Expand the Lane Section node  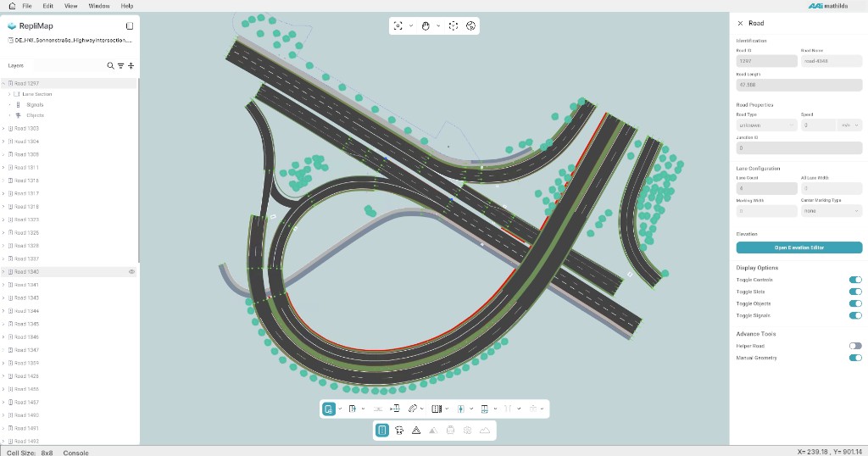tap(9, 94)
